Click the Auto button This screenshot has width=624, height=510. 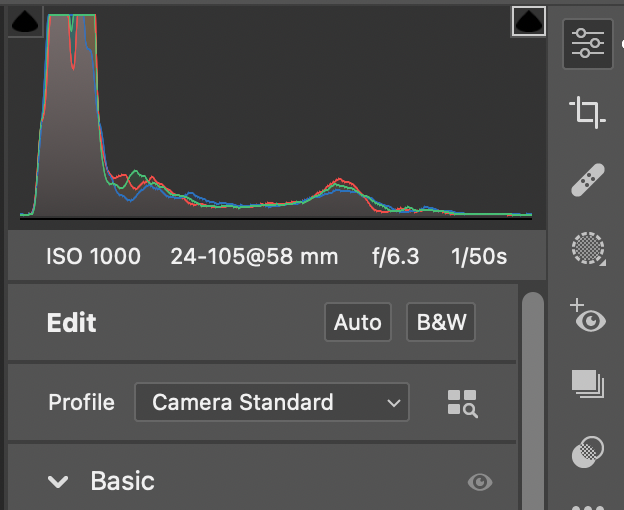pyautogui.click(x=357, y=323)
